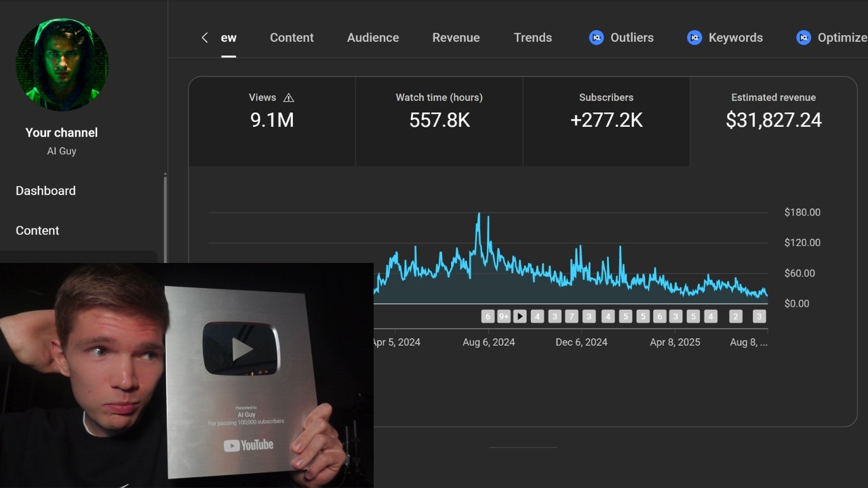Click the 9+ video marker under the chart
The image size is (868, 488).
(x=504, y=317)
